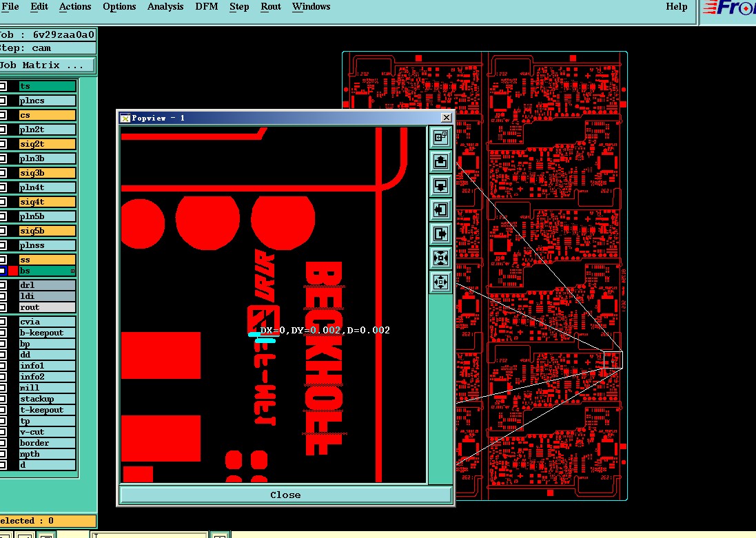
Task: Select the pln2t layer row
Action: click(48, 130)
